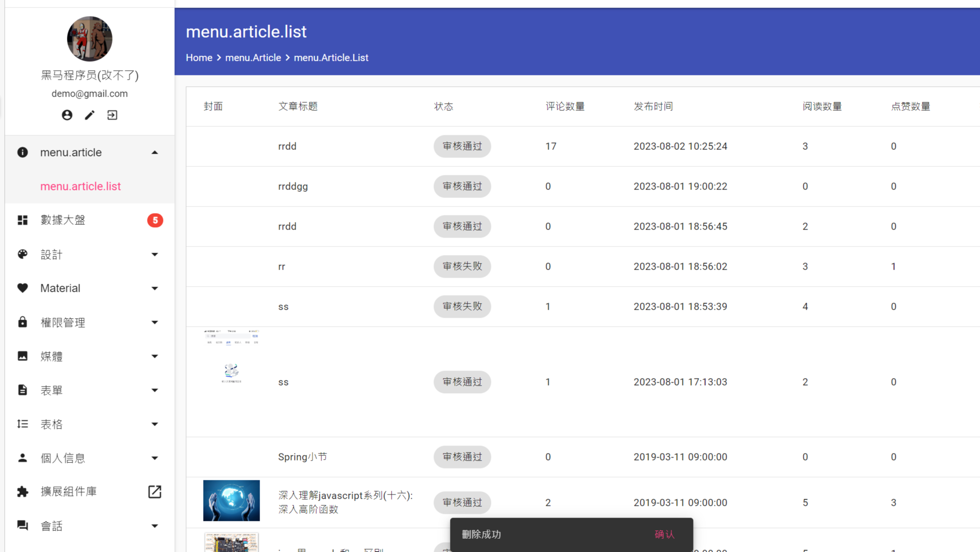The width and height of the screenshot is (980, 552).
Task: Collapse the menu.article section
Action: [155, 152]
